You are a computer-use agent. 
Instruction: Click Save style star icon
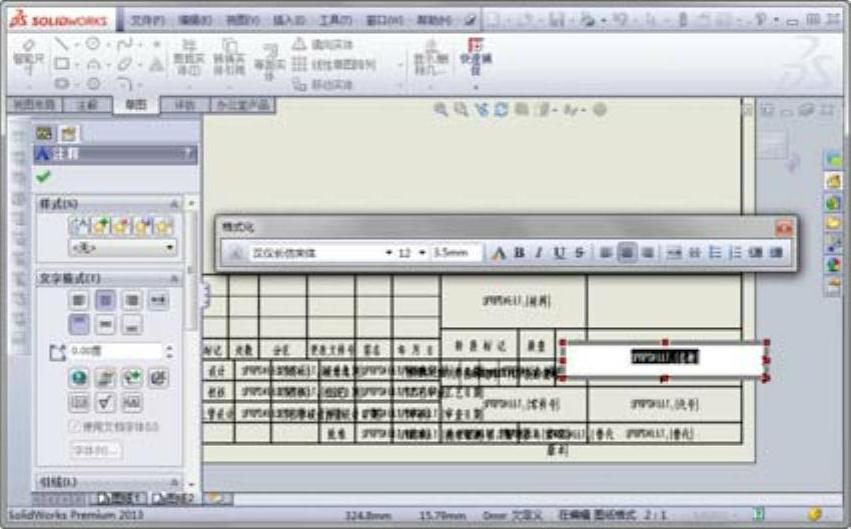coord(143,225)
